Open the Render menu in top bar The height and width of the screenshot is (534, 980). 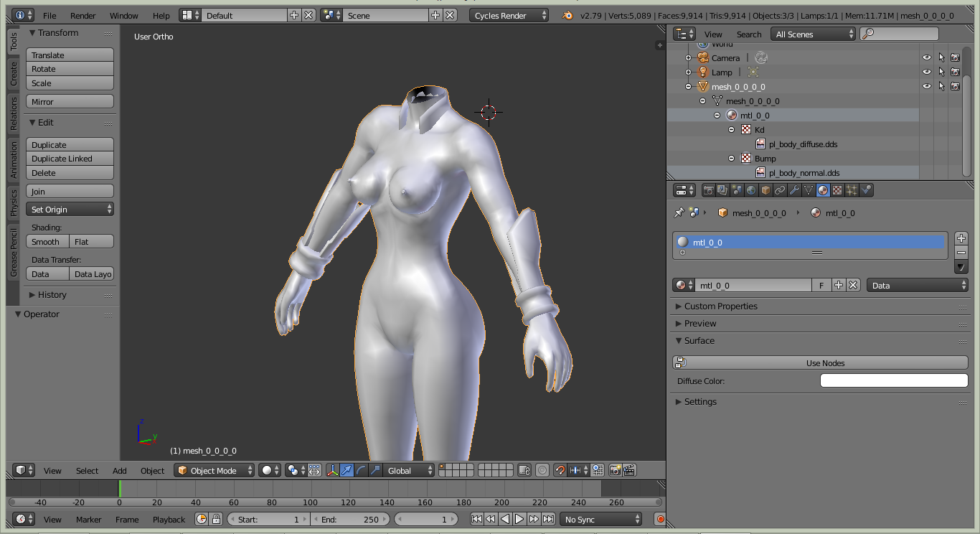83,15
